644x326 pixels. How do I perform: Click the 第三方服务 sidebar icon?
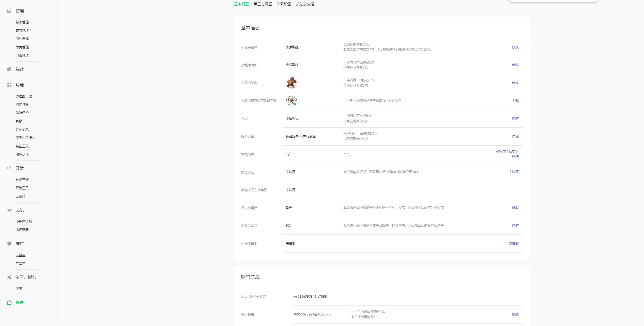pos(9,277)
